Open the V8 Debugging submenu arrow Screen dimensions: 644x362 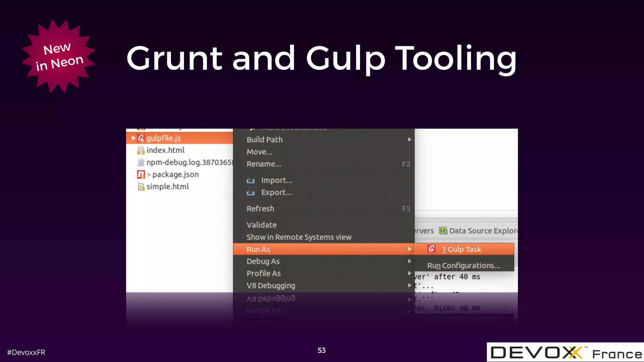(409, 285)
